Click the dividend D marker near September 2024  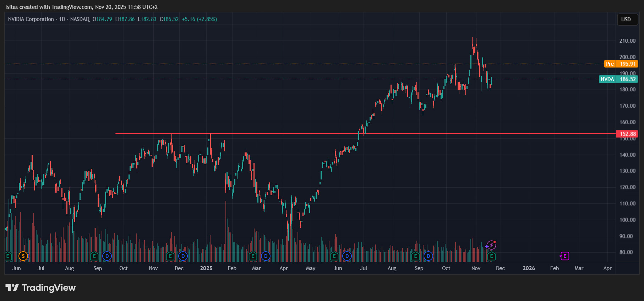[x=107, y=256]
